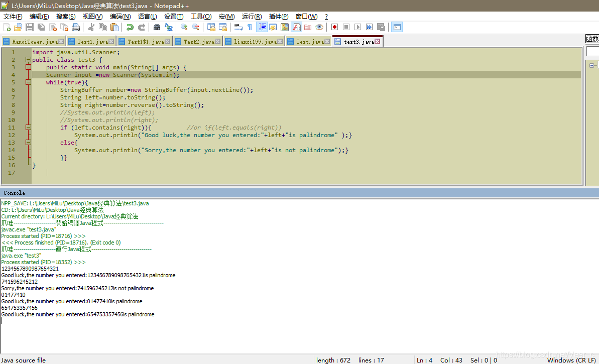The image size is (599, 364).
Task: Play recorded macro triangle button
Action: [x=357, y=27]
